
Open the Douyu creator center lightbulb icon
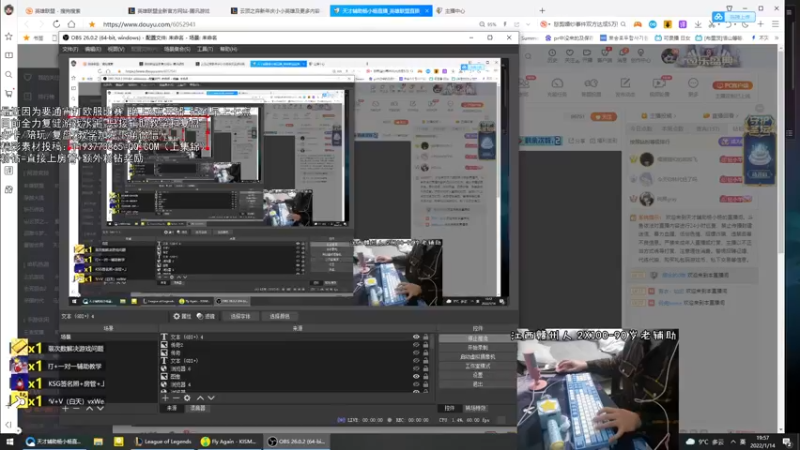tap(641, 53)
